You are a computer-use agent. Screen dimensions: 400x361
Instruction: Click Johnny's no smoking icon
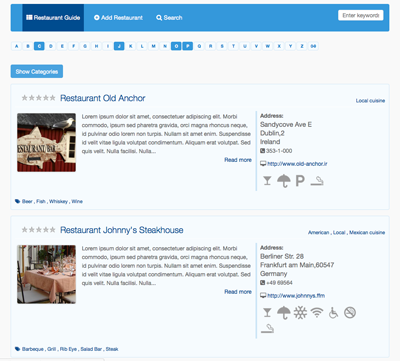[350, 313]
